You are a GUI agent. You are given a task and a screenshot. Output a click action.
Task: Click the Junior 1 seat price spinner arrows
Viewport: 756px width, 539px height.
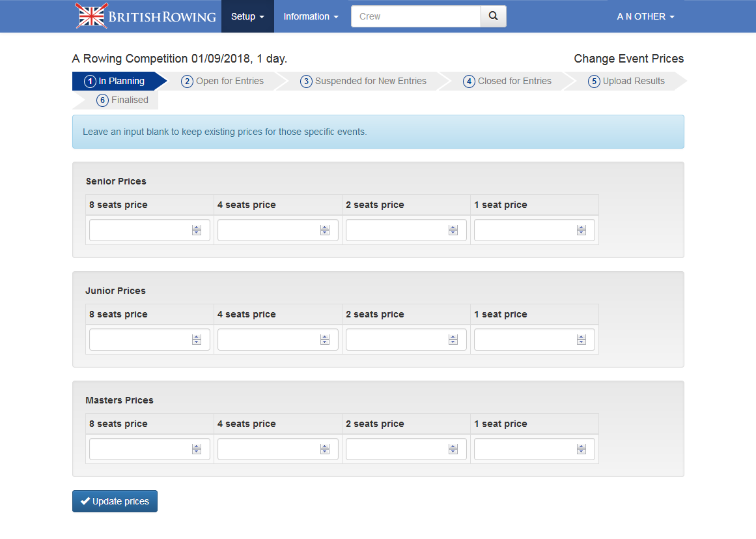pos(581,340)
